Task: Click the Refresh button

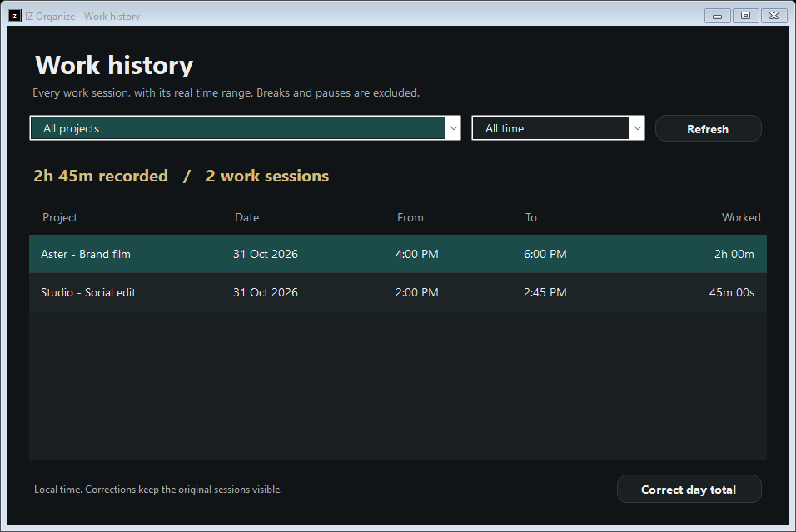Action: (709, 128)
